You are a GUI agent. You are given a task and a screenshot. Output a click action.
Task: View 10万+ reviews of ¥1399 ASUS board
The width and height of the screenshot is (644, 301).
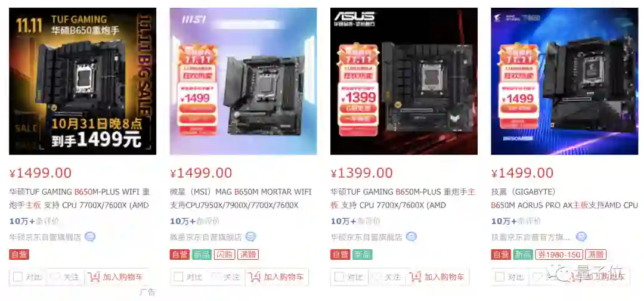pyautogui.click(x=355, y=221)
